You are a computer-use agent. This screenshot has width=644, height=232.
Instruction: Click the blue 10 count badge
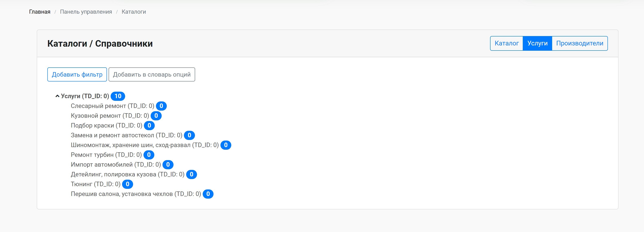[118, 96]
